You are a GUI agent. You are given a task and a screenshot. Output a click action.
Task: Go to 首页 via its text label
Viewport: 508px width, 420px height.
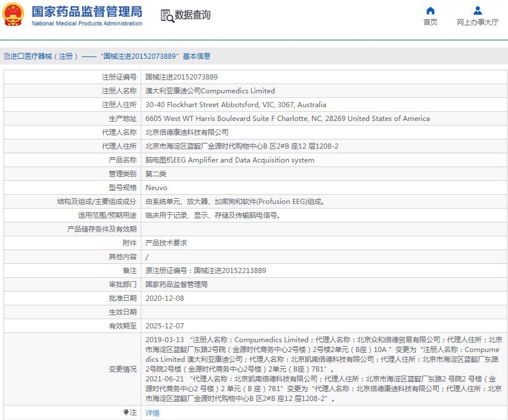coord(430,22)
